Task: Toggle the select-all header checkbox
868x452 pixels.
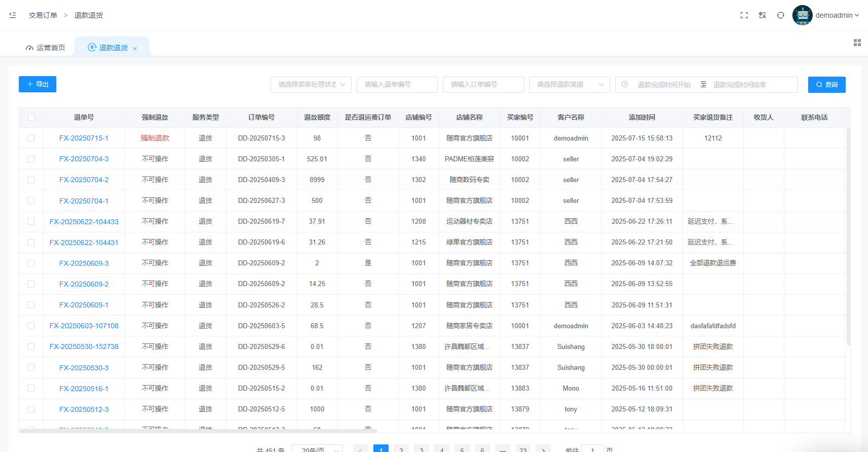Action: (31, 117)
